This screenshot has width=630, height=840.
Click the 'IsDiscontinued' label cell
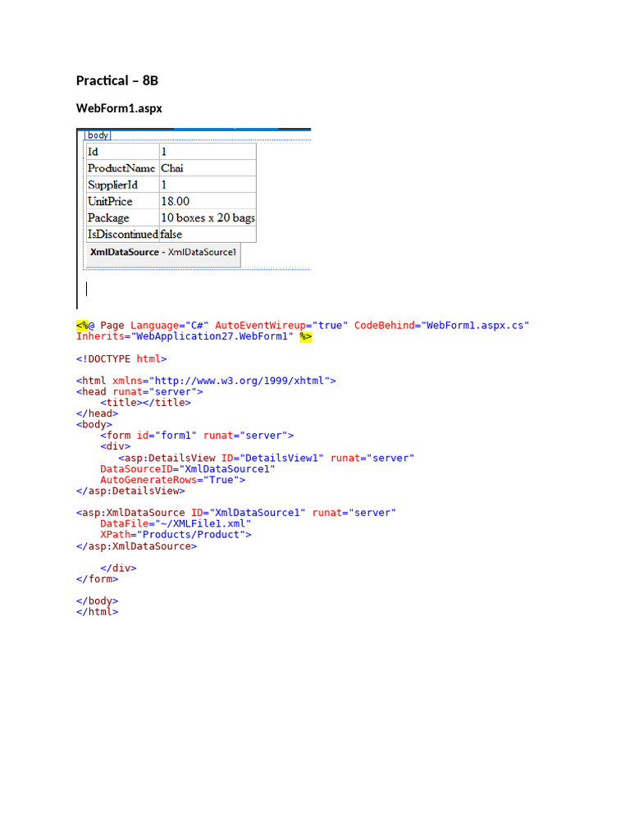pos(123,234)
